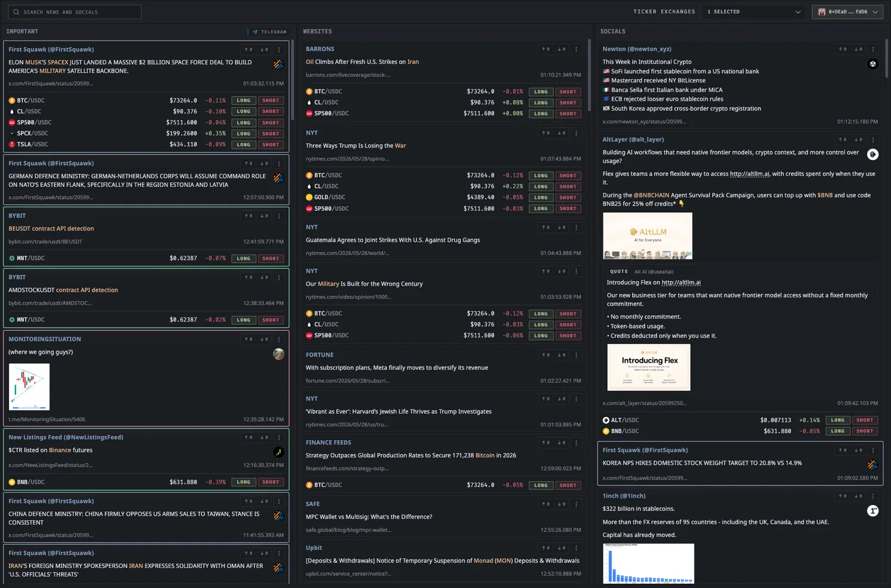Open bybit.com/trade/usdt/BEUSDT link

(x=45, y=242)
